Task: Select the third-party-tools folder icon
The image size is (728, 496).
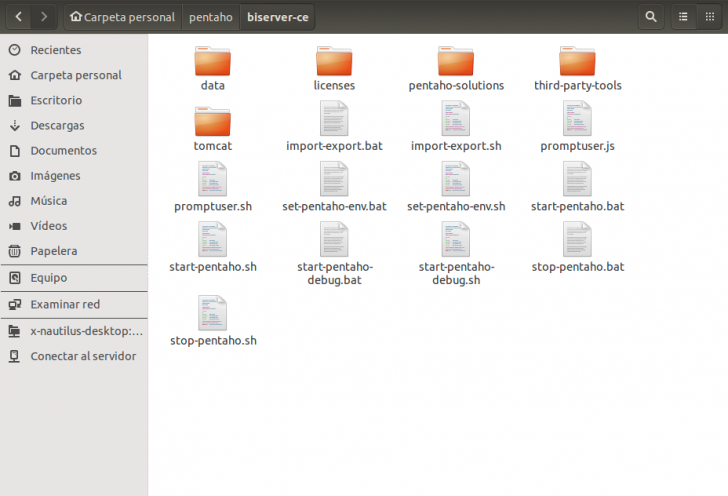Action: pos(578,61)
